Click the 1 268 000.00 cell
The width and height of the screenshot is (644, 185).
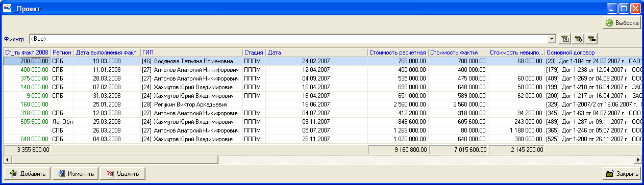point(398,130)
